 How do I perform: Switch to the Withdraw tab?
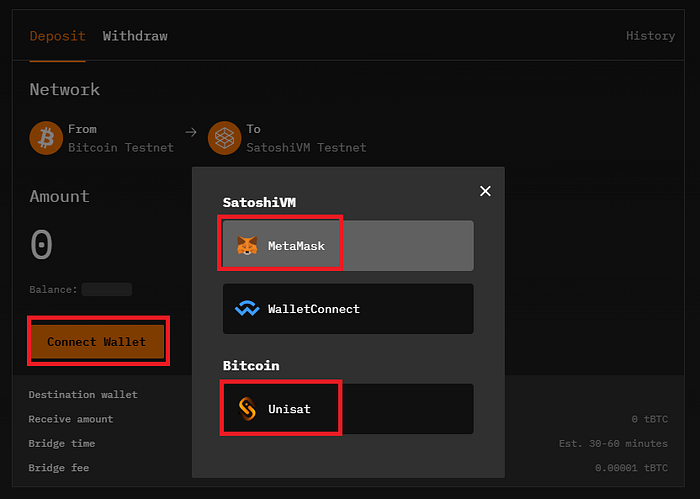[x=135, y=36]
